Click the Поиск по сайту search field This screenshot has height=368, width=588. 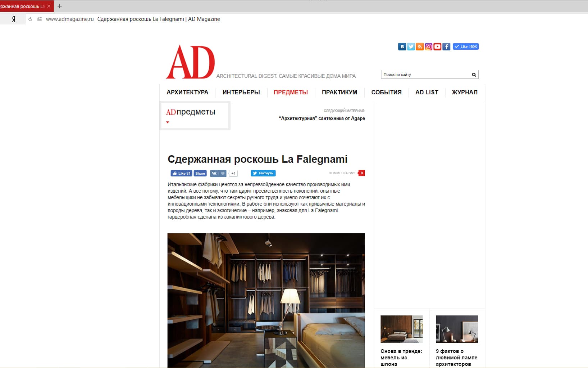point(426,75)
